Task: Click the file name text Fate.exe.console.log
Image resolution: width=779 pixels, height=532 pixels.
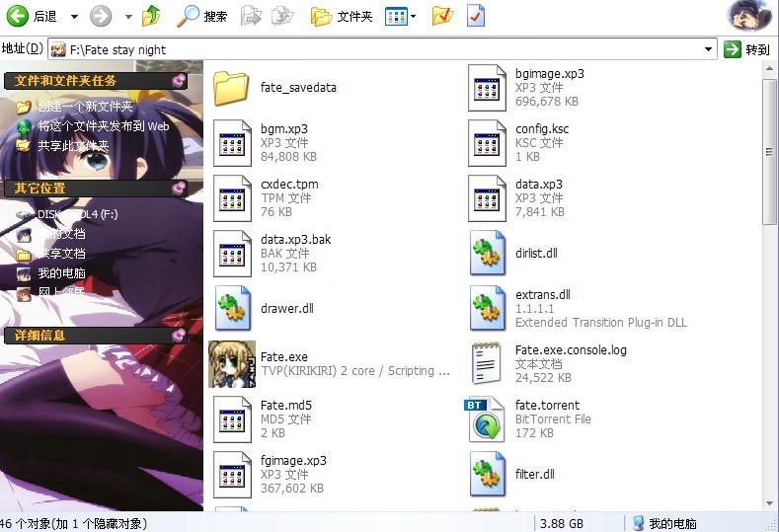Action: point(571,350)
